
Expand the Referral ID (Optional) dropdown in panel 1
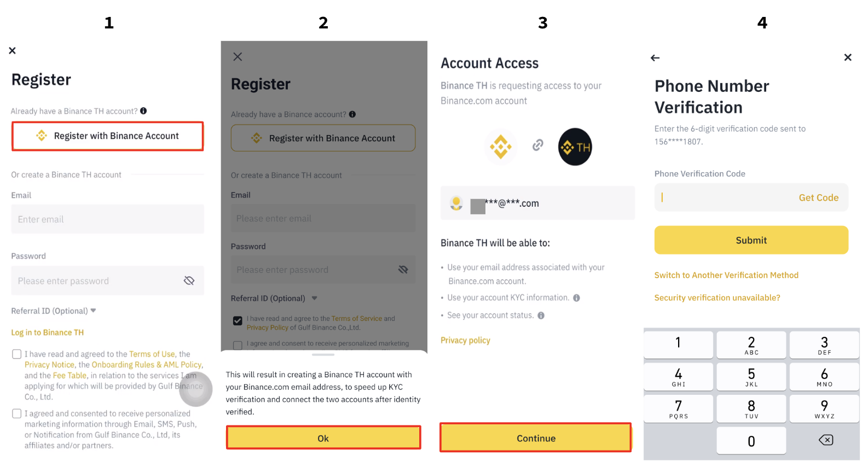[93, 311]
